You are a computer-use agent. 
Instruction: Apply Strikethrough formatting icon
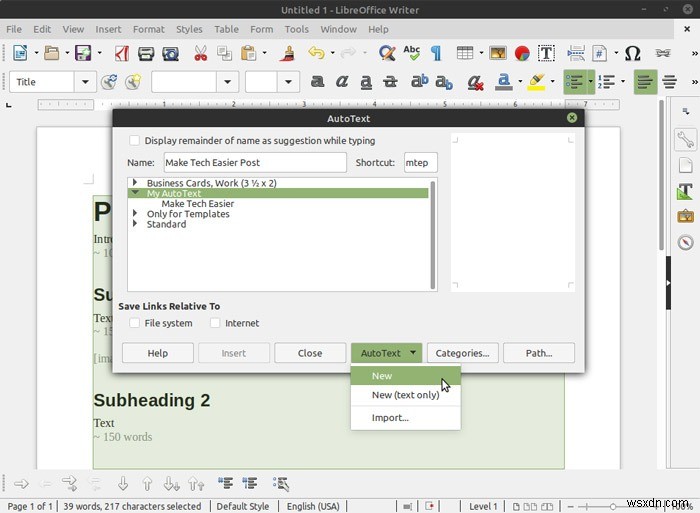[390, 82]
